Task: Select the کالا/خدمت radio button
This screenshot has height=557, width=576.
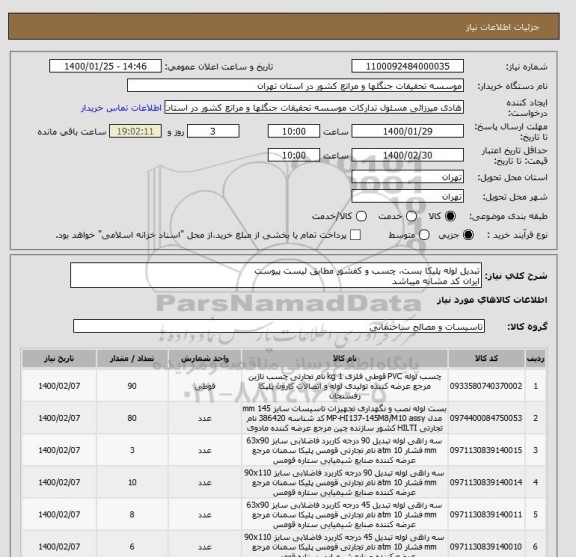Action: click(x=361, y=216)
